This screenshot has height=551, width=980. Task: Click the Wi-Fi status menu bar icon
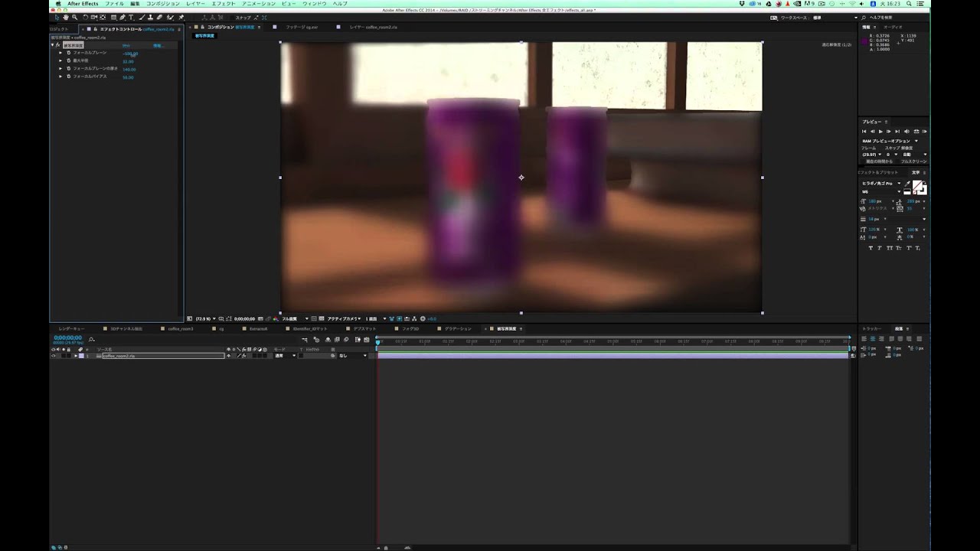point(852,4)
